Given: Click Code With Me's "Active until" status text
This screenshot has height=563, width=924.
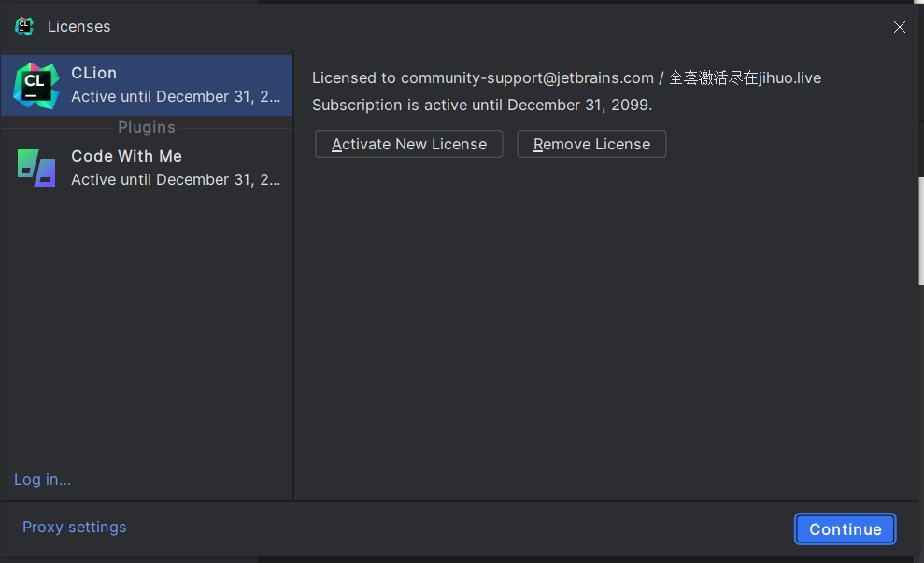Looking at the screenshot, I should (176, 180).
